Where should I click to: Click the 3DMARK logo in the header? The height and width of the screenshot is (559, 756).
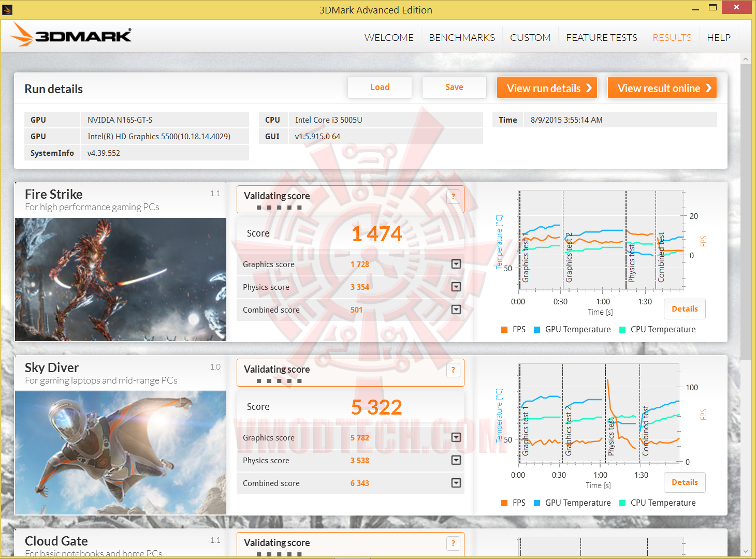point(71,35)
